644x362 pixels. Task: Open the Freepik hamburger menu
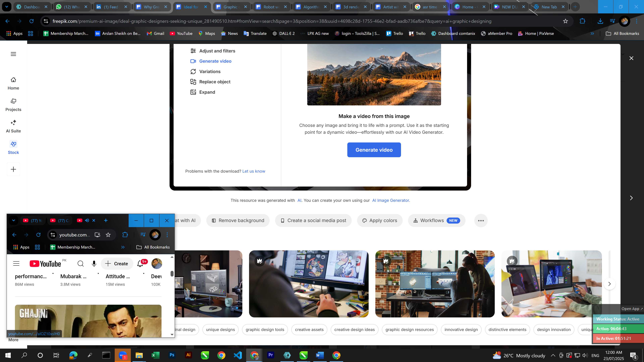coord(13,54)
